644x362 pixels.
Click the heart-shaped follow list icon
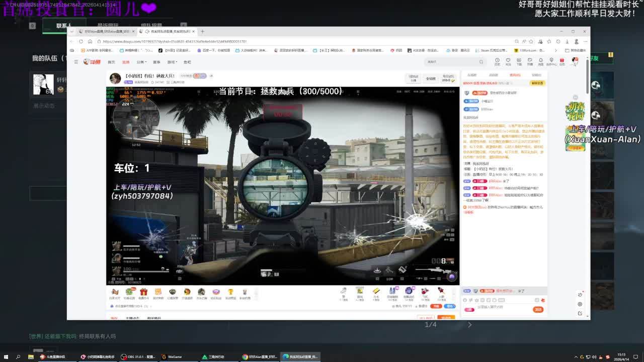point(508,61)
